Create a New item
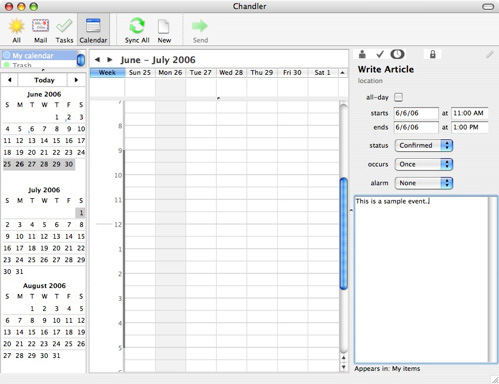 [x=164, y=31]
